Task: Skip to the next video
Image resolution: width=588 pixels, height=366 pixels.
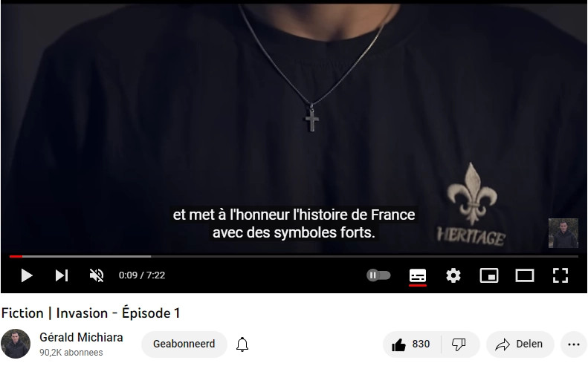Action: point(62,275)
